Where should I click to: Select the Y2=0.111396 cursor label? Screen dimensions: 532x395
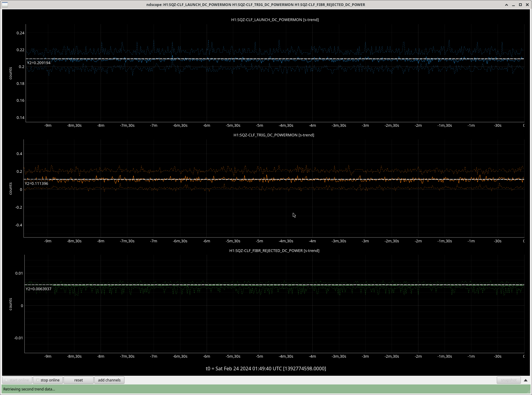[x=36, y=183]
